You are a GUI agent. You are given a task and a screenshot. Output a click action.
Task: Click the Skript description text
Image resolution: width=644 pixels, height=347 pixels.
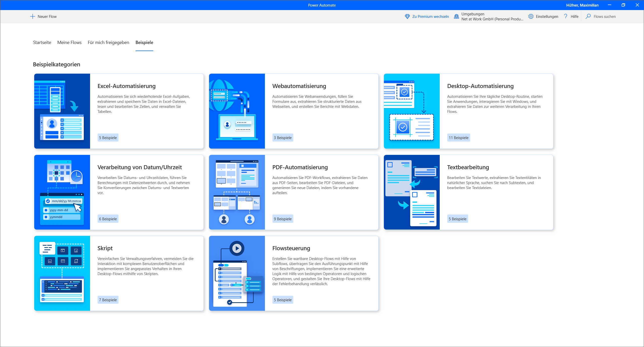tap(145, 266)
